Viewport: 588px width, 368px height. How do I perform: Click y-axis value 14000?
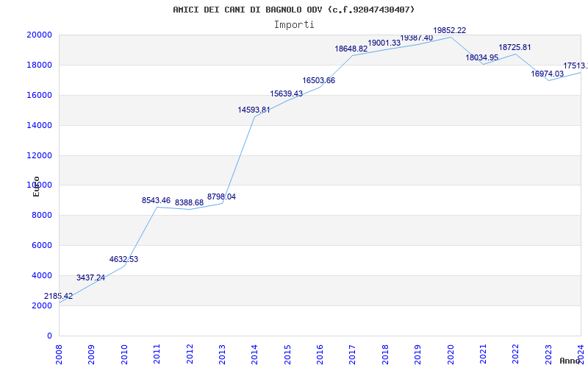coord(39,125)
